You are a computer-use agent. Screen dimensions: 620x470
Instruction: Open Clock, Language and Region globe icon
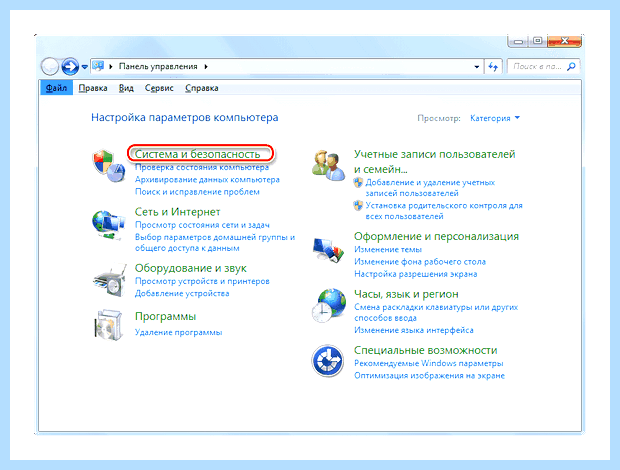coord(328,305)
